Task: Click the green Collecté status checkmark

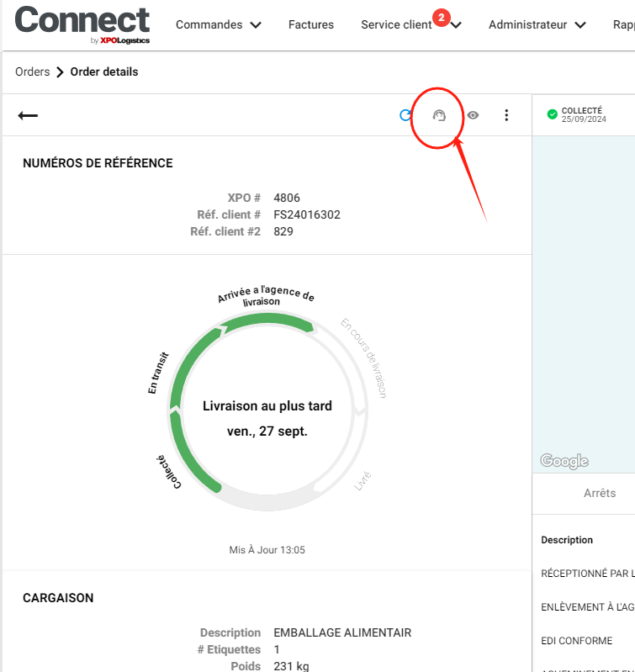Action: (x=552, y=114)
